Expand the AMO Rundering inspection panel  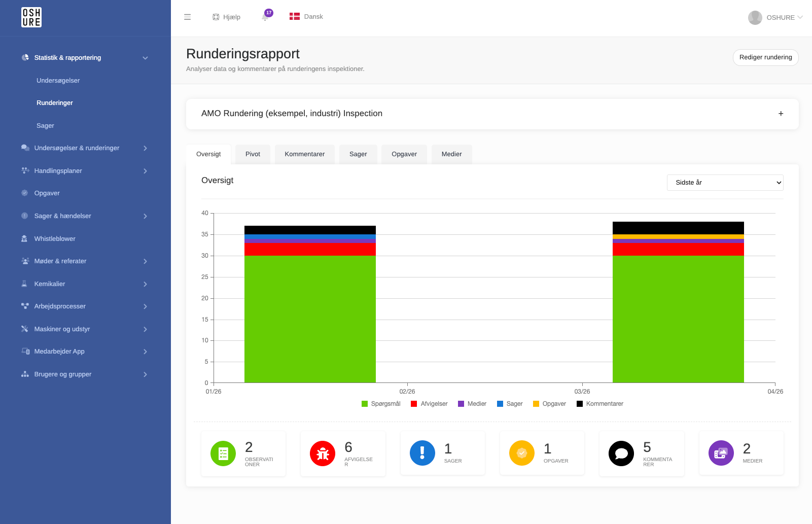(x=781, y=114)
